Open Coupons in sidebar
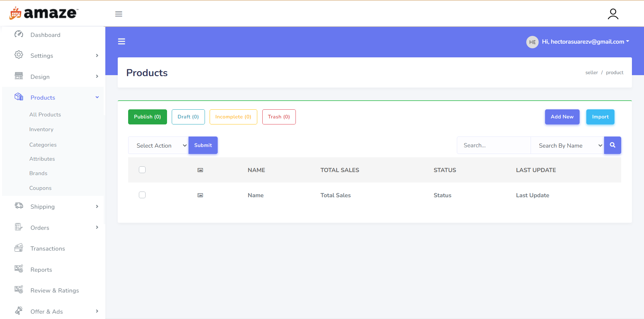Viewport: 644px width, 319px height. (40, 188)
